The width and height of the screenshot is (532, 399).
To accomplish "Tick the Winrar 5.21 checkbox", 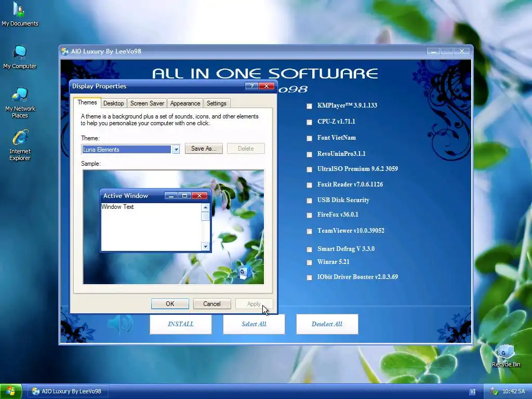I will pyautogui.click(x=309, y=262).
